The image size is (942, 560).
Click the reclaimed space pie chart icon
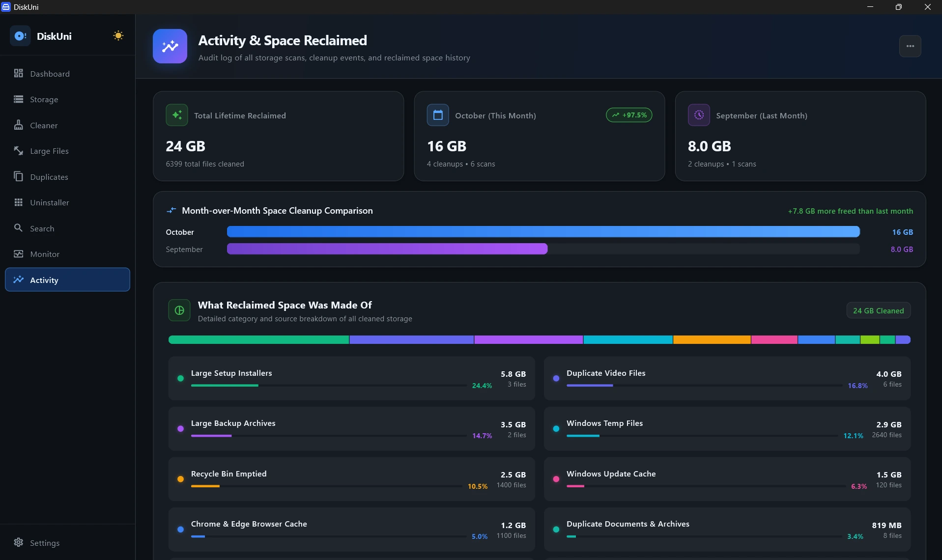click(x=179, y=310)
